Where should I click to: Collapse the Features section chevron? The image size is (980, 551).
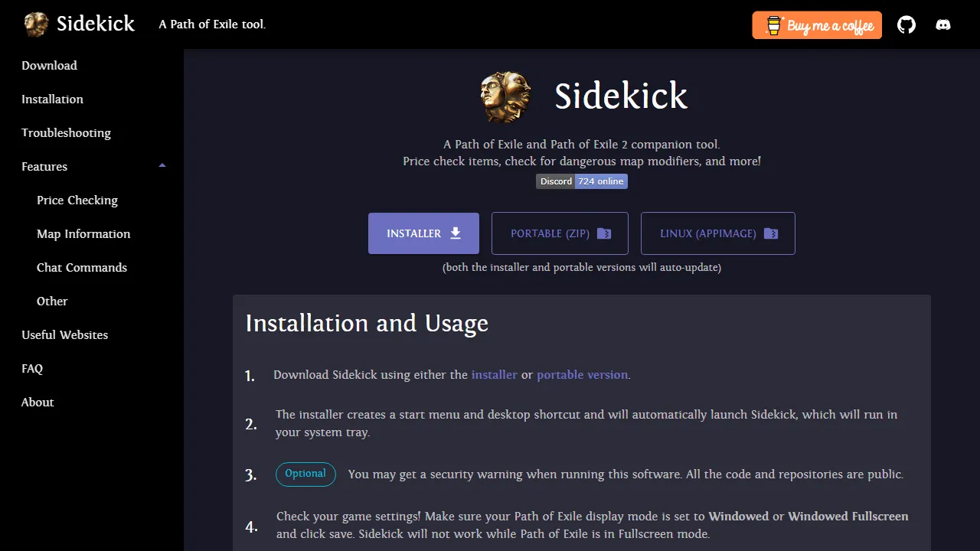pos(162,165)
